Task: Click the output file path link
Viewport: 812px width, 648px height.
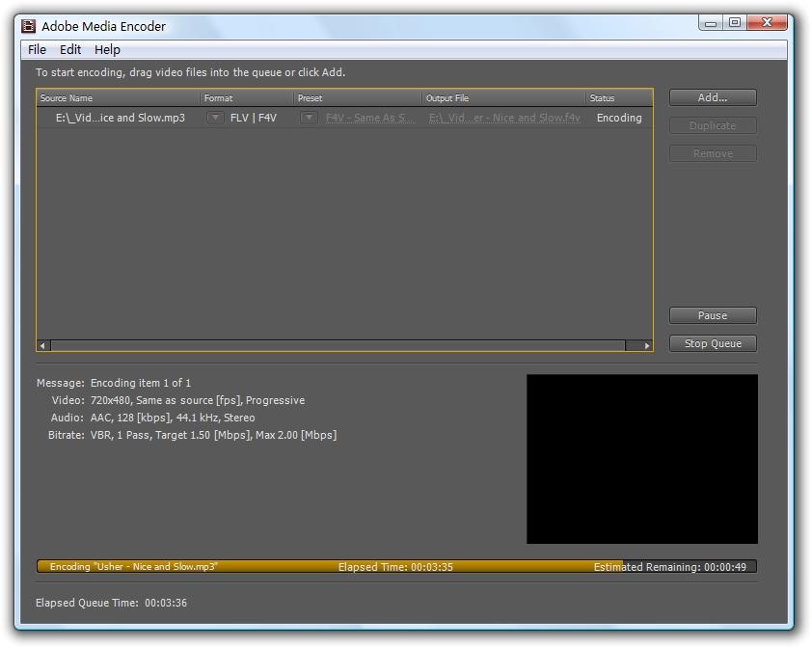Action: pyautogui.click(x=504, y=118)
